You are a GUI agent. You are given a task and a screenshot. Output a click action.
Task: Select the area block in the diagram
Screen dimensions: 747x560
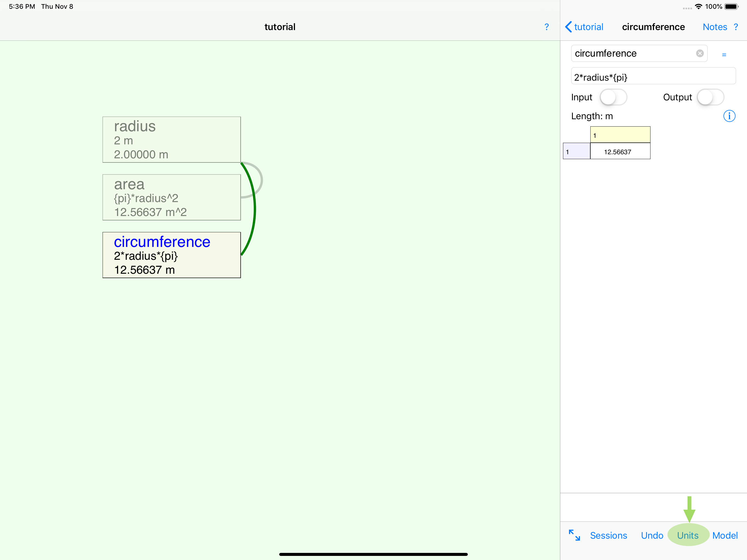tap(171, 197)
